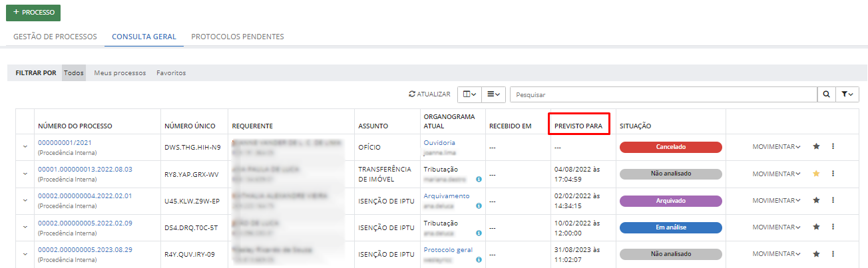
Task: Click the green + PROCESSO button
Action: tap(33, 12)
